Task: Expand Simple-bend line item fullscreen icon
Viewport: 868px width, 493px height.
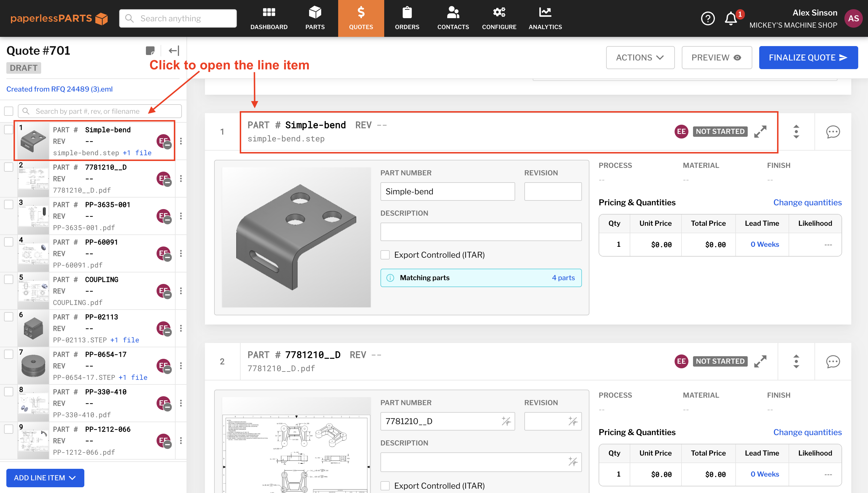Action: click(x=760, y=131)
